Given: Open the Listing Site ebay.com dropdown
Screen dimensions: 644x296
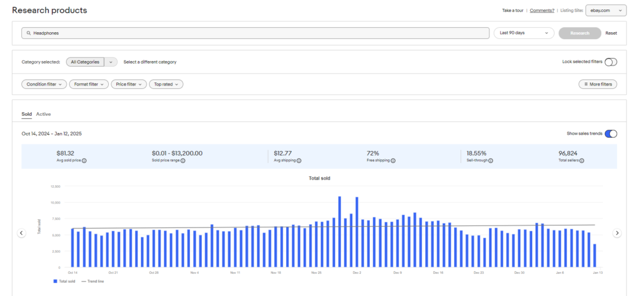Looking at the screenshot, I should tap(606, 11).
